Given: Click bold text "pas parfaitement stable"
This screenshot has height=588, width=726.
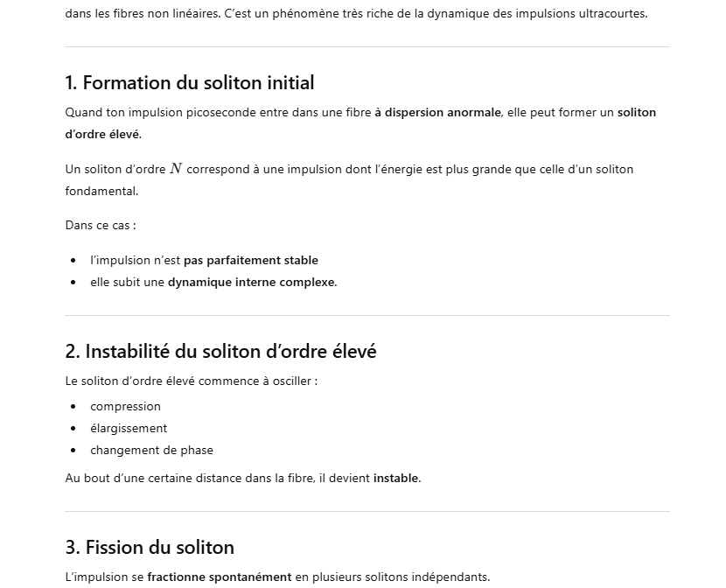Looking at the screenshot, I should click(250, 260).
